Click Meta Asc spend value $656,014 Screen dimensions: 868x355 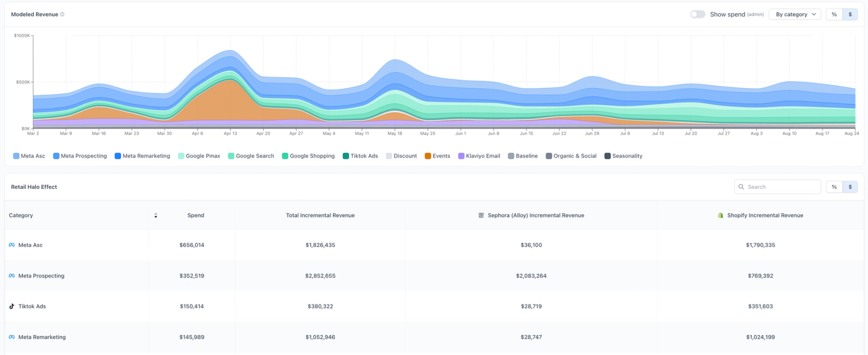point(192,245)
